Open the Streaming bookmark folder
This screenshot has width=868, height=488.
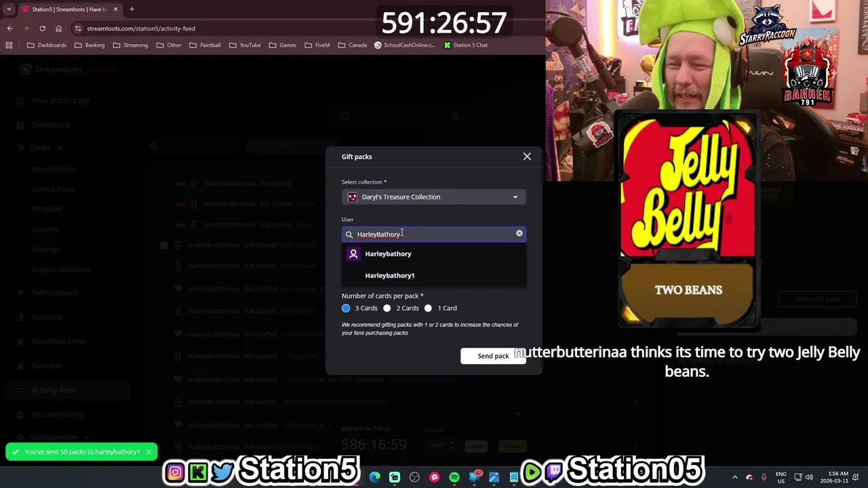click(130, 45)
